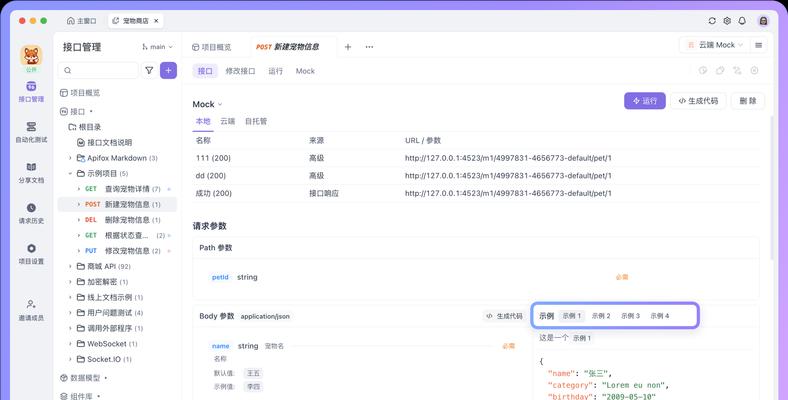The image size is (788, 400).
Task: Click the fox project logo
Action: pos(31,55)
